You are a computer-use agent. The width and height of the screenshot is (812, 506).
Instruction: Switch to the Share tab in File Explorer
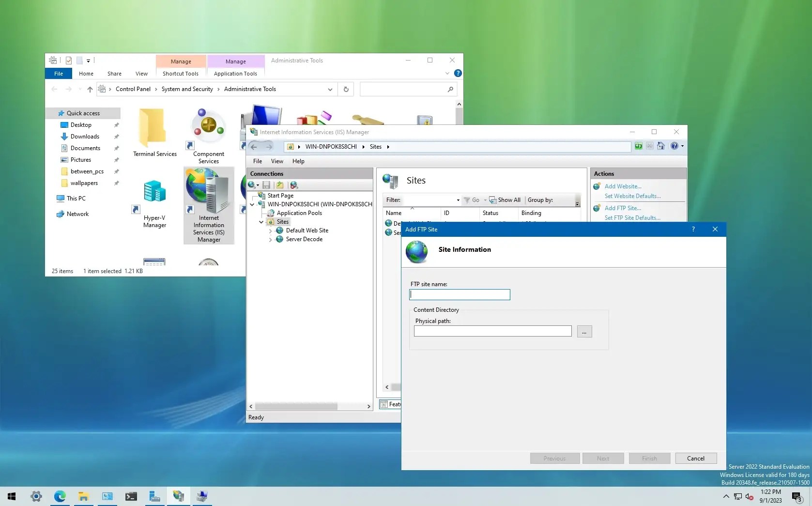(114, 74)
